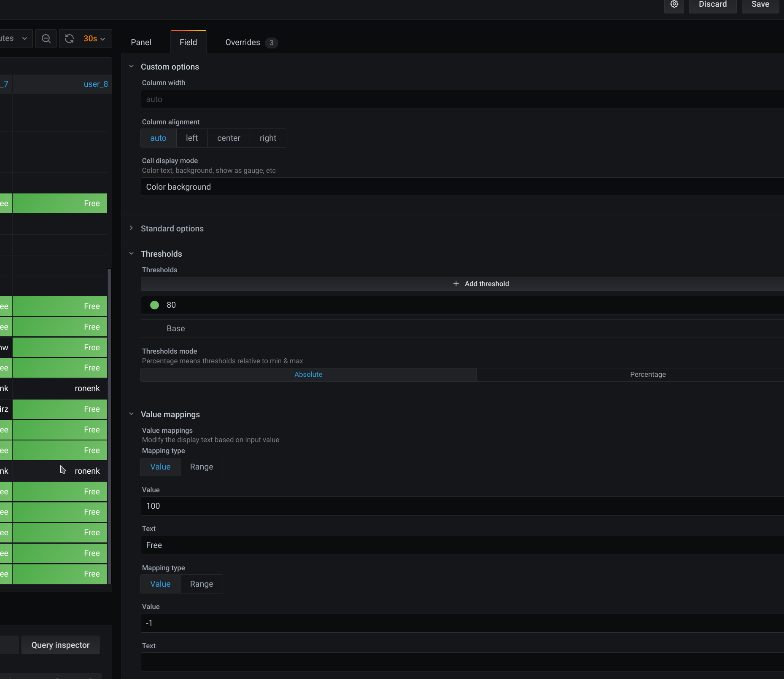This screenshot has width=784, height=679.
Task: Open the Overrides tab
Action: 243,42
